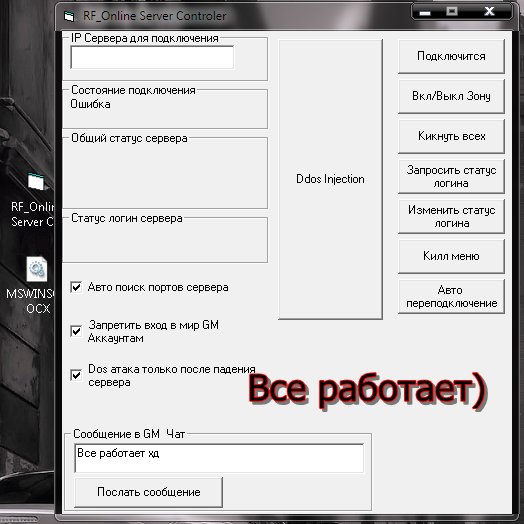Screen dimensions: 524x524
Task: Click the Авто переподключение button
Action: click(x=451, y=296)
